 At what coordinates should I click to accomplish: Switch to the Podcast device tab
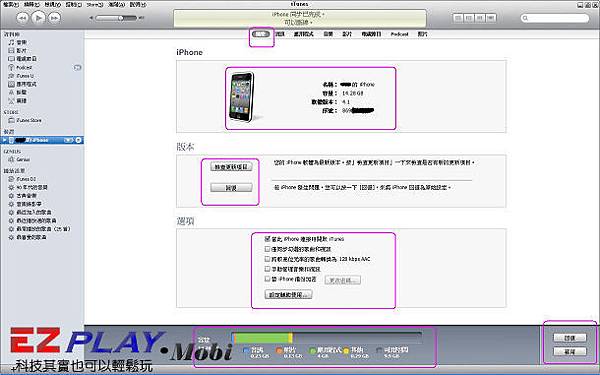(399, 34)
